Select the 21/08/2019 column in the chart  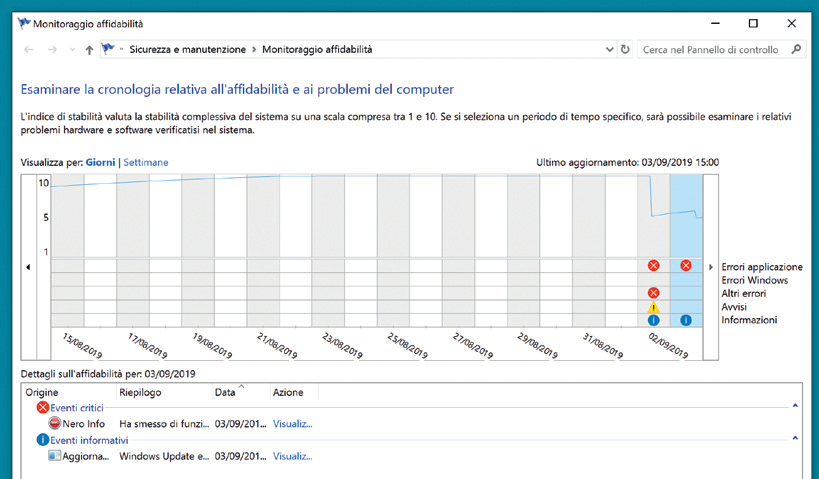263,251
